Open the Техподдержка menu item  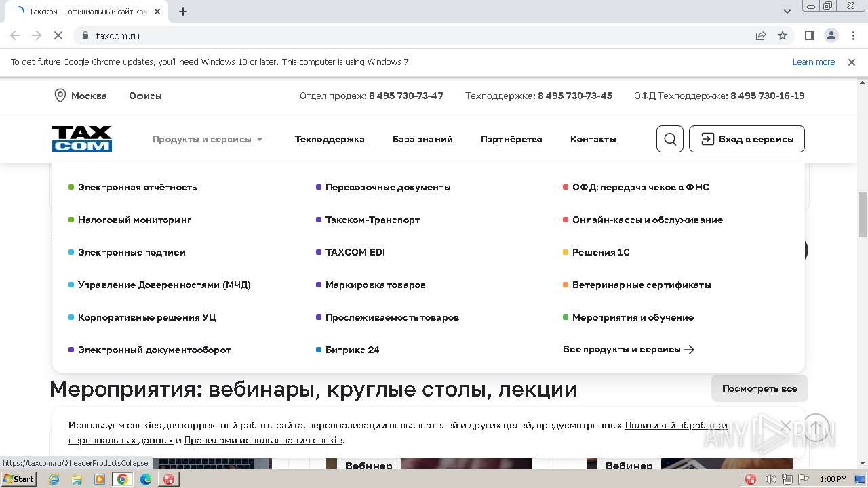tap(330, 139)
